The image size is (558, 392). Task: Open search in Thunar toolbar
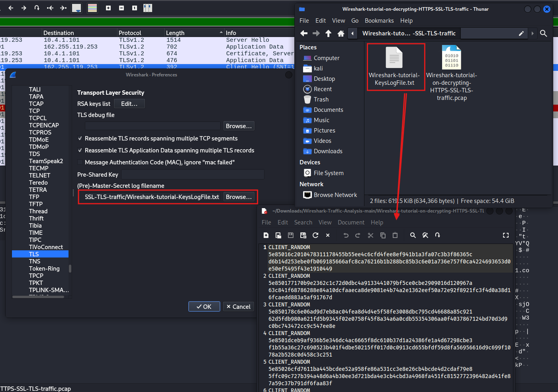pyautogui.click(x=544, y=33)
